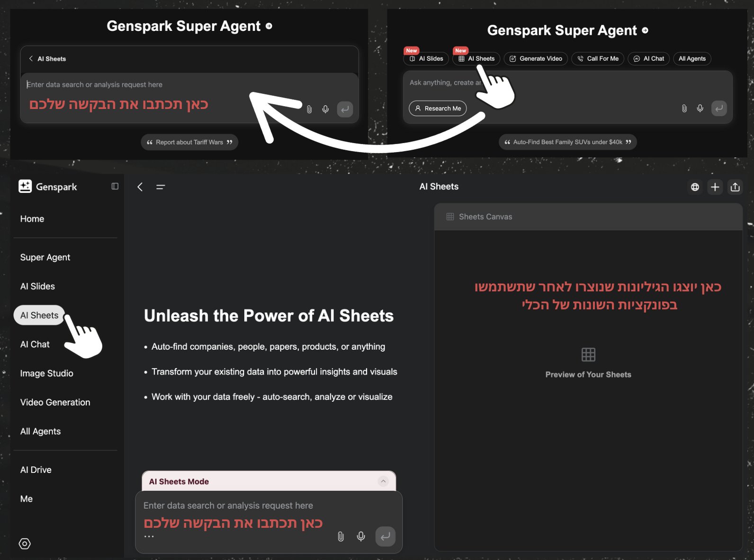
Task: Click Preview of Your Sheets text
Action: point(588,374)
